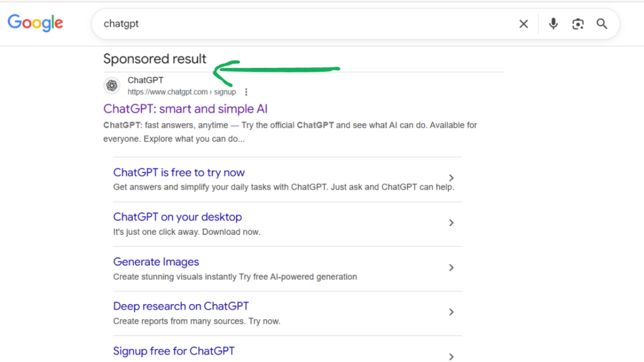Viewport: 644px width, 362px height.
Task: Click the https://www.chatgpt.com › signup URL text
Action: coord(182,92)
